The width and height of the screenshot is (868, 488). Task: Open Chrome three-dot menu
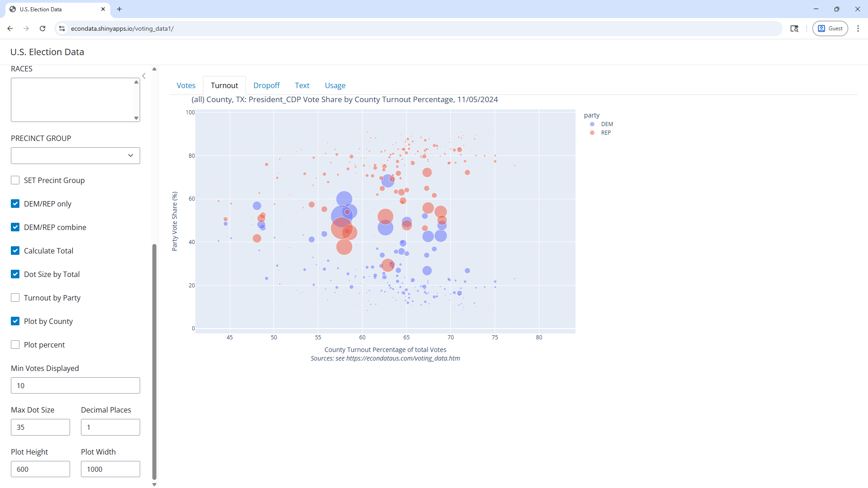858,28
